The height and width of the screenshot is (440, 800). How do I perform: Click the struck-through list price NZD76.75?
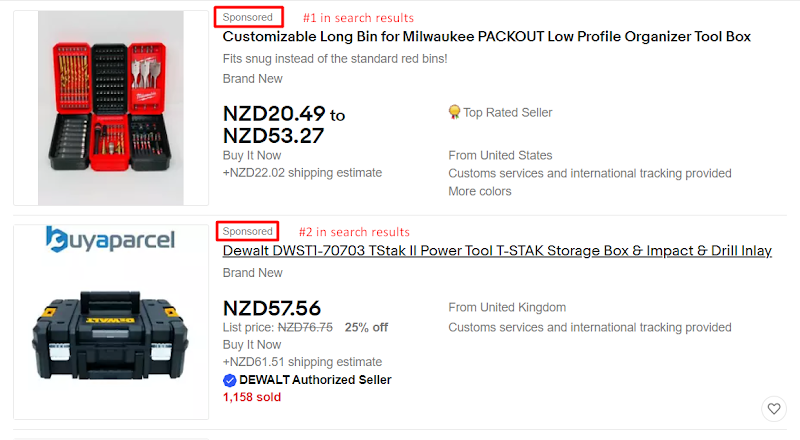pyautogui.click(x=305, y=327)
